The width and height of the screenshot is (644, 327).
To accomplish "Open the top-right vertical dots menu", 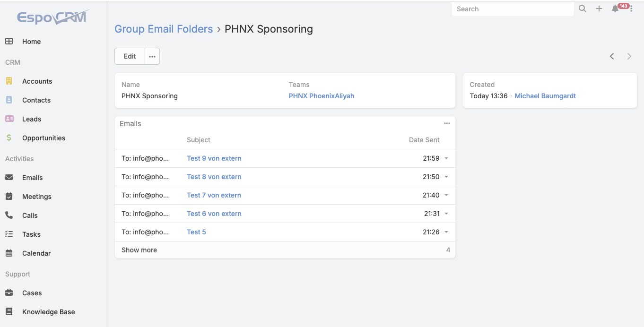I will tap(631, 9).
